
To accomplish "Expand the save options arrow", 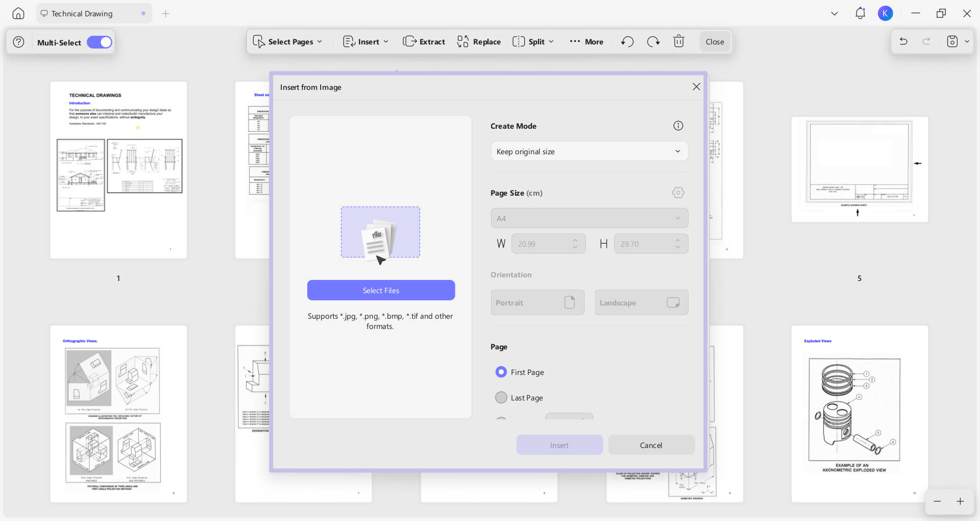I will click(967, 42).
